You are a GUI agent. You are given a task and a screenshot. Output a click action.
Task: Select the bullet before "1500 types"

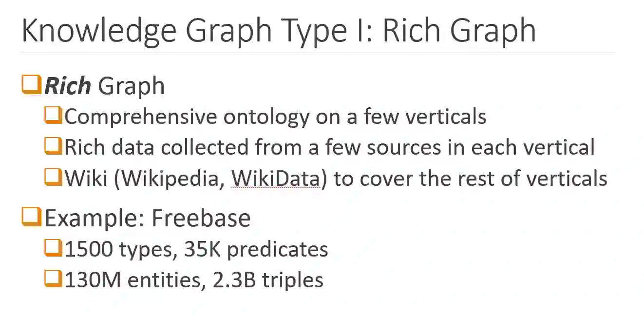coord(54,249)
